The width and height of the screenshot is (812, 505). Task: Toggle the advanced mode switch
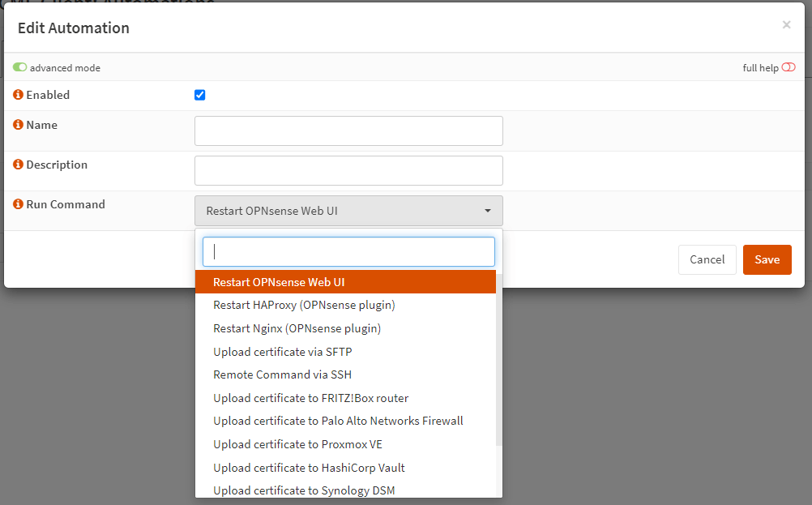[x=20, y=68]
